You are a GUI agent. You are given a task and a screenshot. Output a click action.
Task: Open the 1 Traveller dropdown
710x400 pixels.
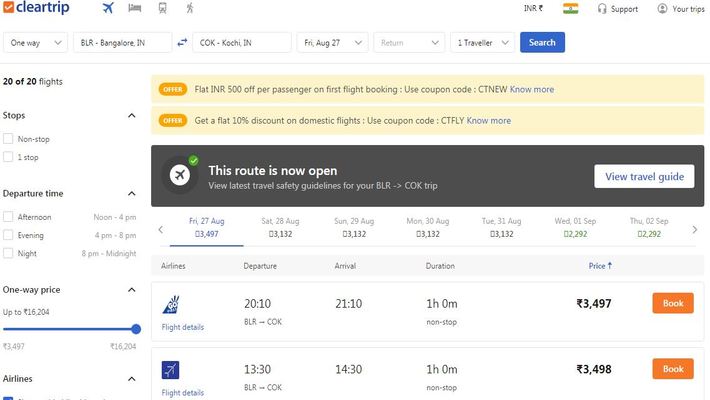[x=483, y=43]
